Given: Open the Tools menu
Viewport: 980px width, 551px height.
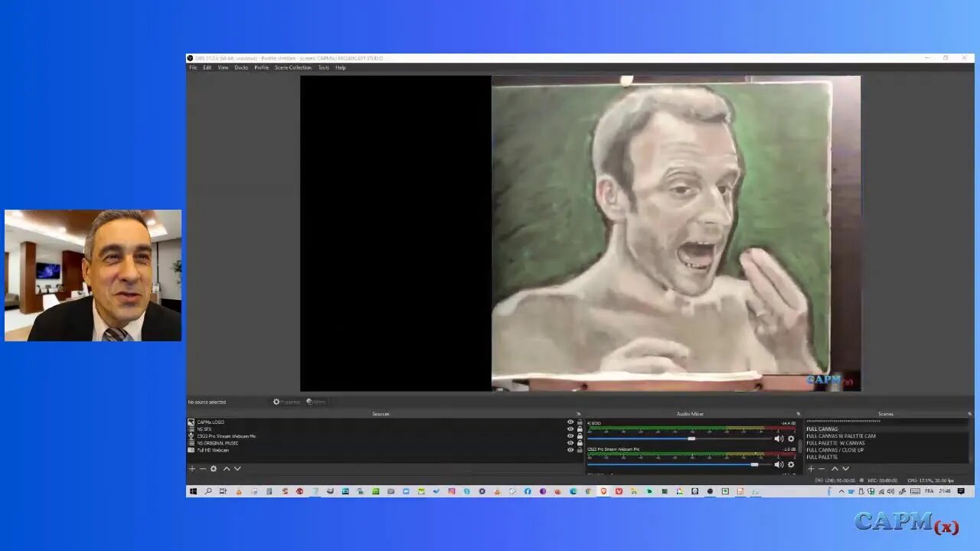Looking at the screenshot, I should [324, 67].
